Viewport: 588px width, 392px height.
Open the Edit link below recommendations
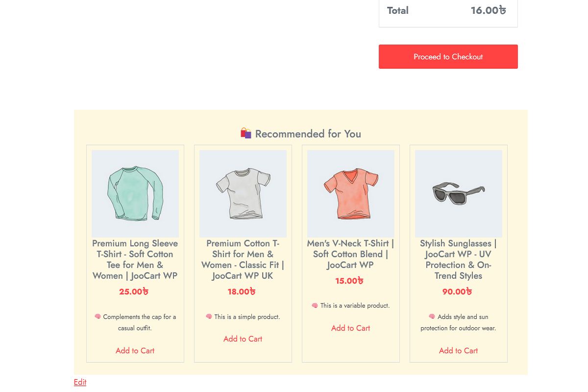click(x=80, y=382)
